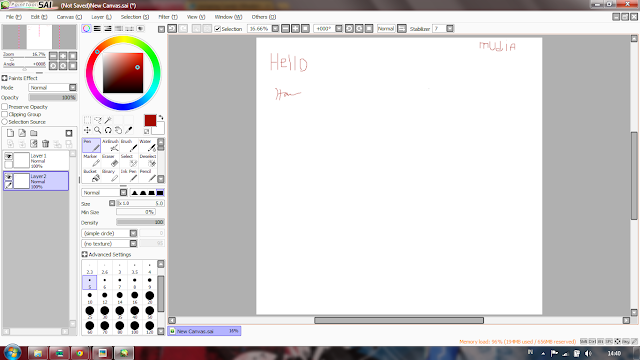The height and width of the screenshot is (360, 640).
Task: Delete the selected layer with trash icon
Action: click(45, 144)
